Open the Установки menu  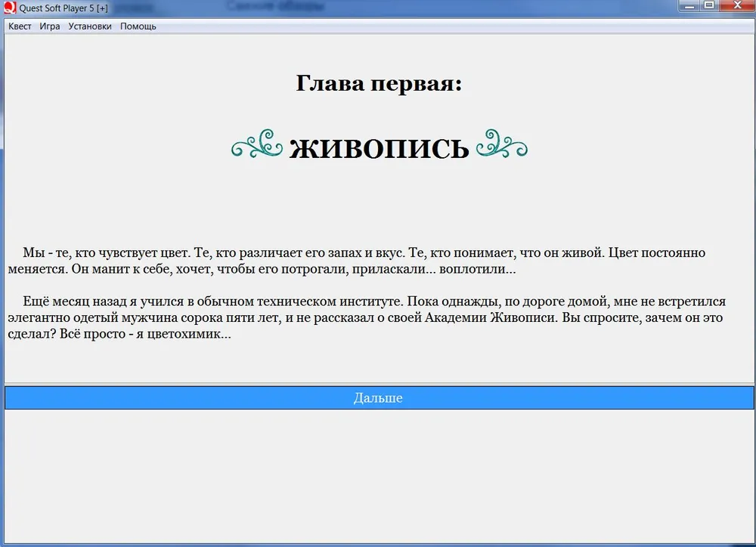(x=90, y=26)
